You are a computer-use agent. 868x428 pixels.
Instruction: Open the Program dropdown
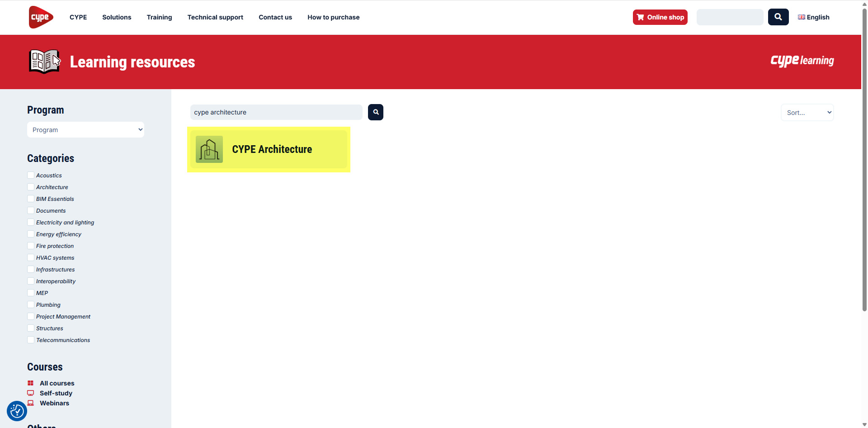tap(85, 130)
